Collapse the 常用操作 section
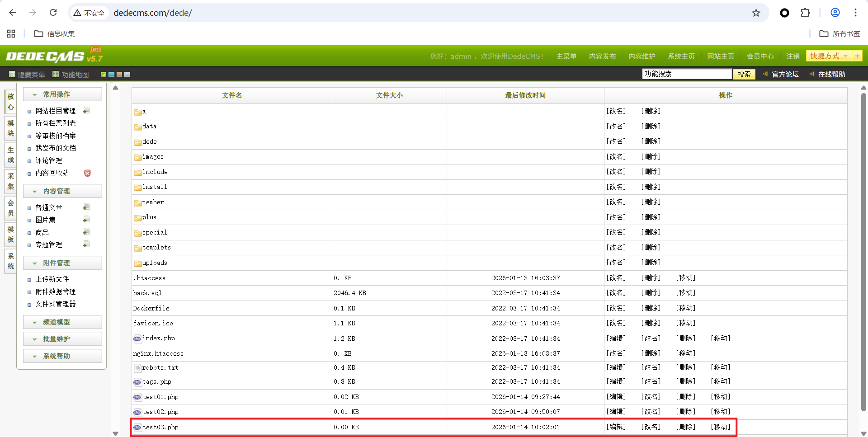 point(62,94)
